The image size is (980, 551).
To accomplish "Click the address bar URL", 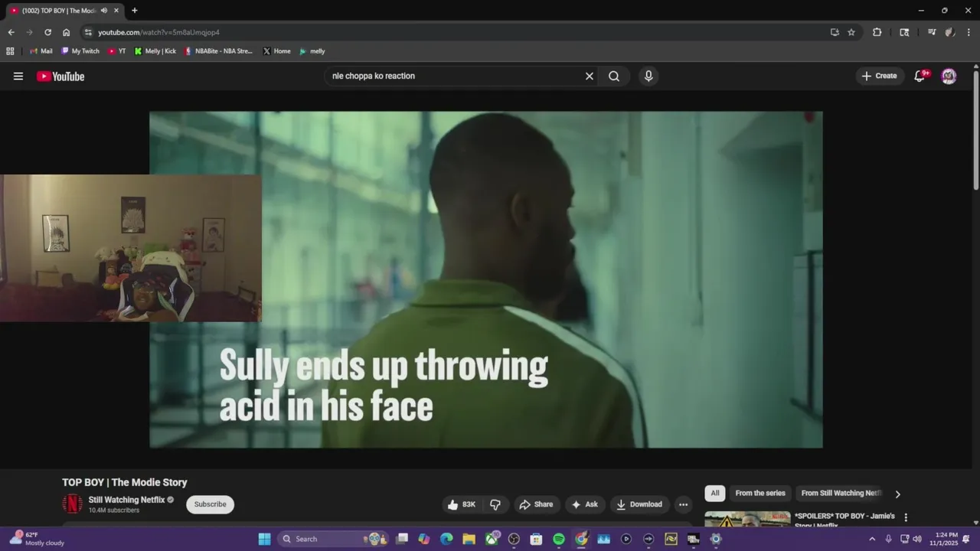I will (x=158, y=32).
